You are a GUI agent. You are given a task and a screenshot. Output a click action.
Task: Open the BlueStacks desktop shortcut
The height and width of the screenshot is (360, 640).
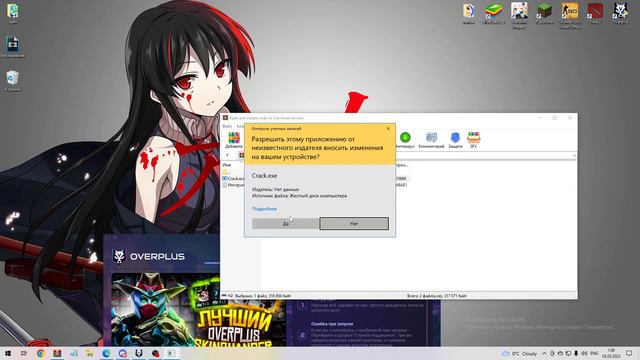tap(494, 13)
